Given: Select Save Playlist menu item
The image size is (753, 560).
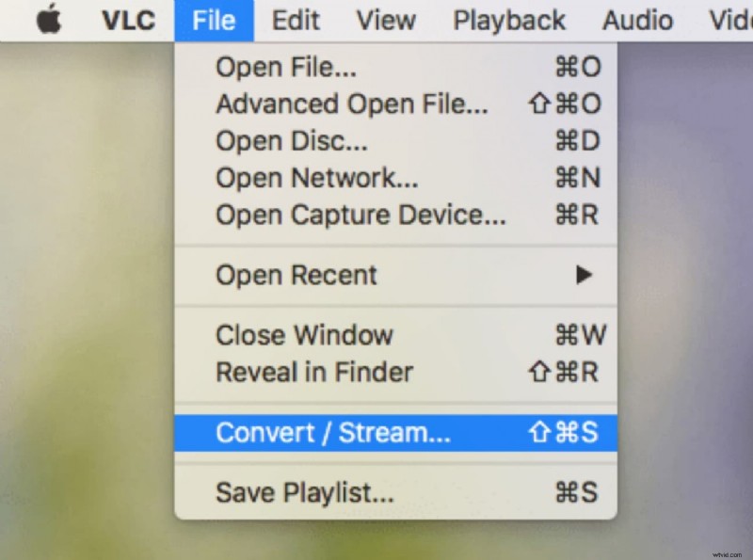Looking at the screenshot, I should [303, 492].
